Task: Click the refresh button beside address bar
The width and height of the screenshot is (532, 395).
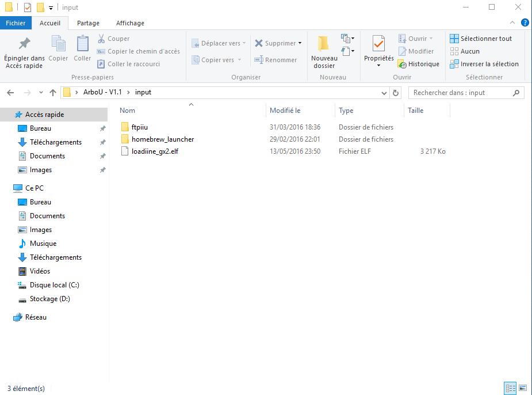Action: pyautogui.click(x=396, y=93)
